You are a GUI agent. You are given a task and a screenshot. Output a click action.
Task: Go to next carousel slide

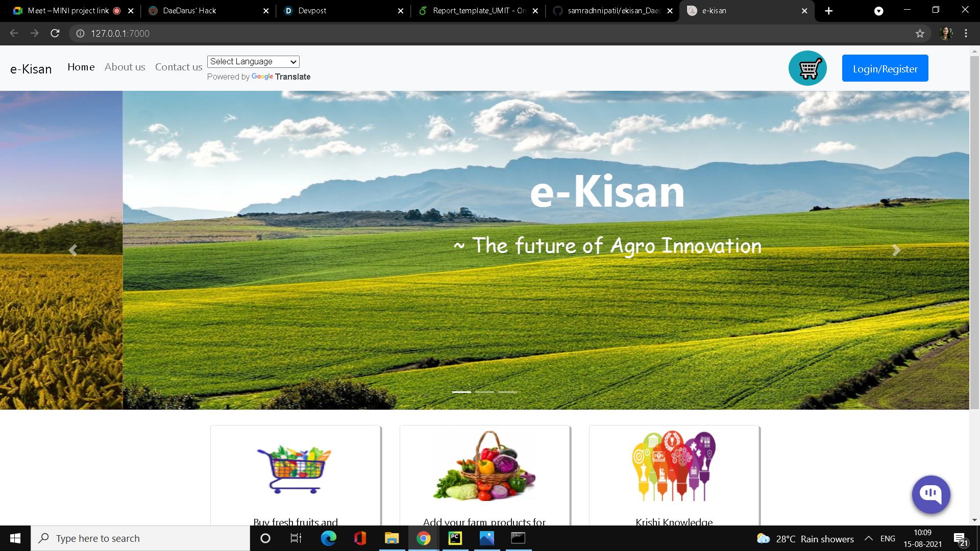(896, 250)
